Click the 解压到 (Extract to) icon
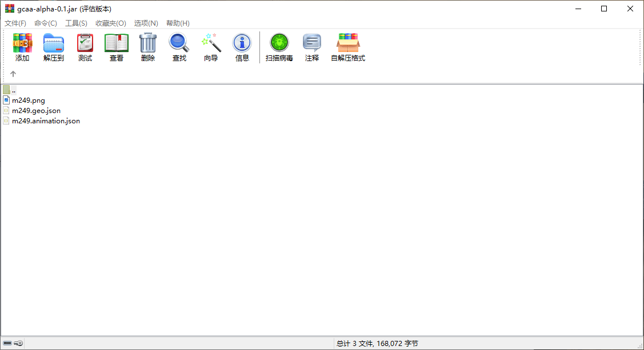Image resolution: width=644 pixels, height=350 pixels. tap(54, 47)
